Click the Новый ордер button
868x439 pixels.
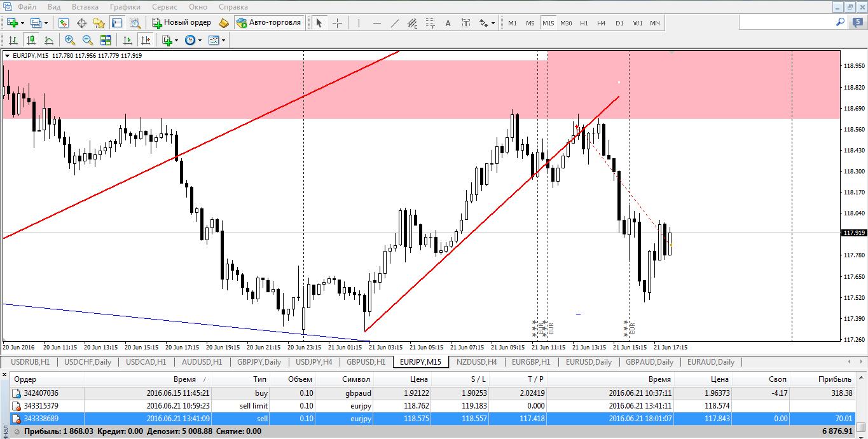pos(182,23)
